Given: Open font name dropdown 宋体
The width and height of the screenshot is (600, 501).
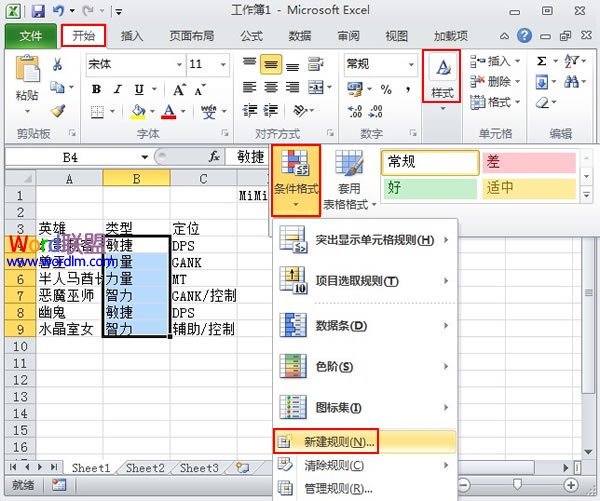Looking at the screenshot, I should (x=179, y=64).
